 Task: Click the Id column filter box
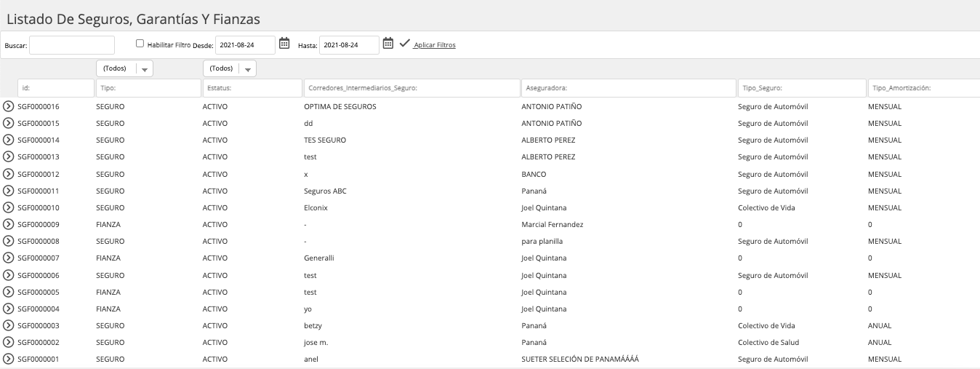(x=55, y=88)
